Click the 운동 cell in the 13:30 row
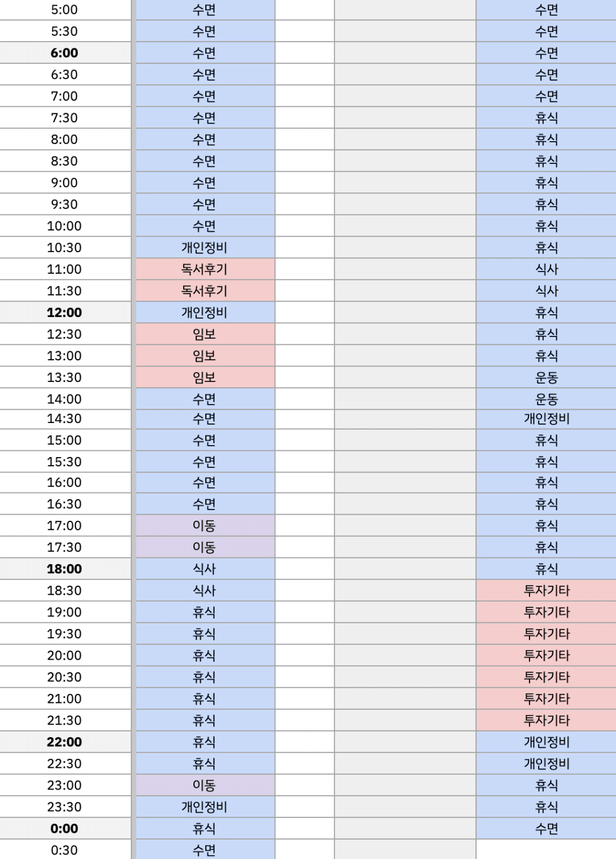 click(x=546, y=377)
